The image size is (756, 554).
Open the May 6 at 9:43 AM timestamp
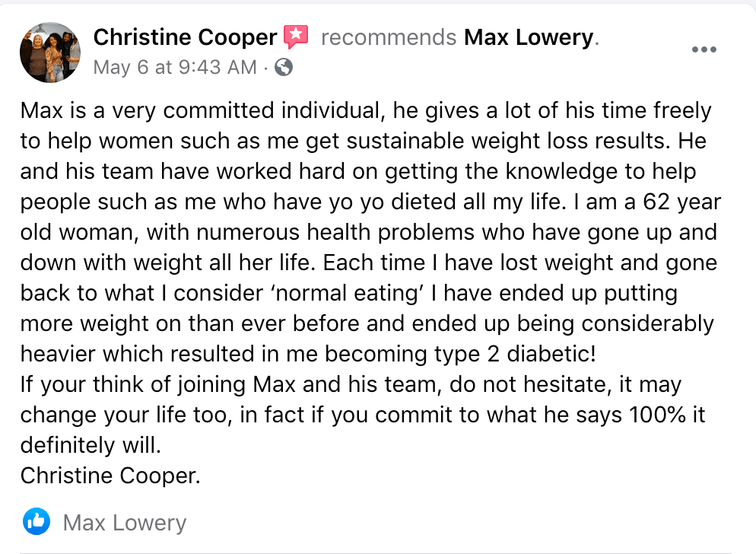coord(175,67)
